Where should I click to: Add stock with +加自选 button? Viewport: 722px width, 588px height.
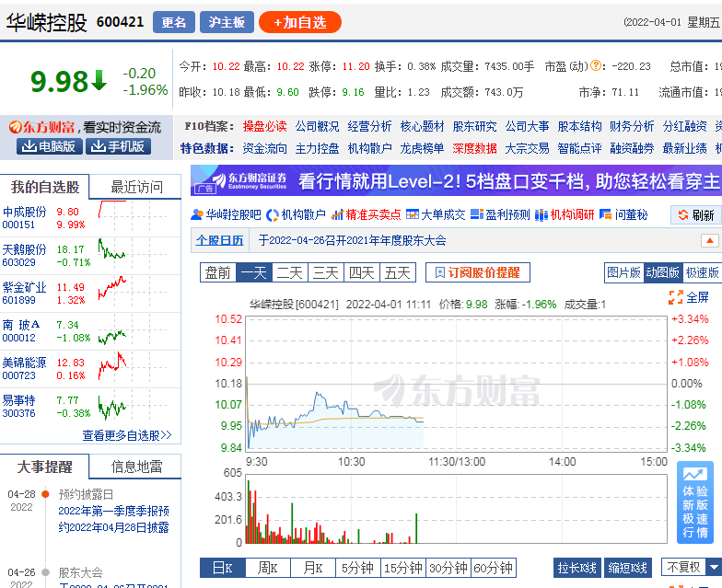pos(300,22)
